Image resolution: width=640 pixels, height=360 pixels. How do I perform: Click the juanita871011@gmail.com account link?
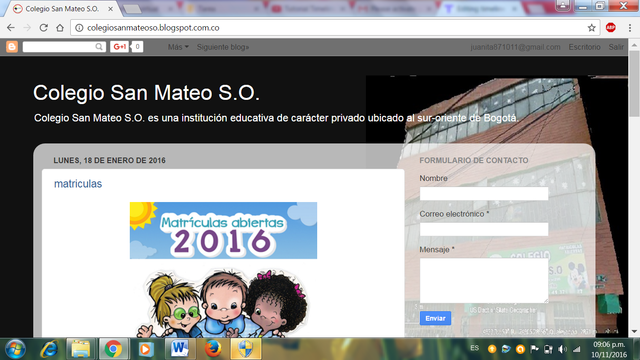pyautogui.click(x=515, y=47)
